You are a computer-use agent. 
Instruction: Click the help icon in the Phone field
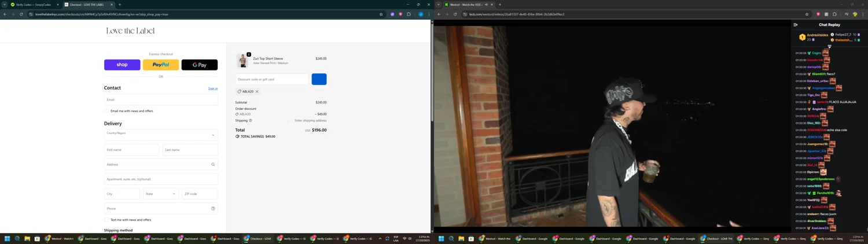tap(213, 209)
